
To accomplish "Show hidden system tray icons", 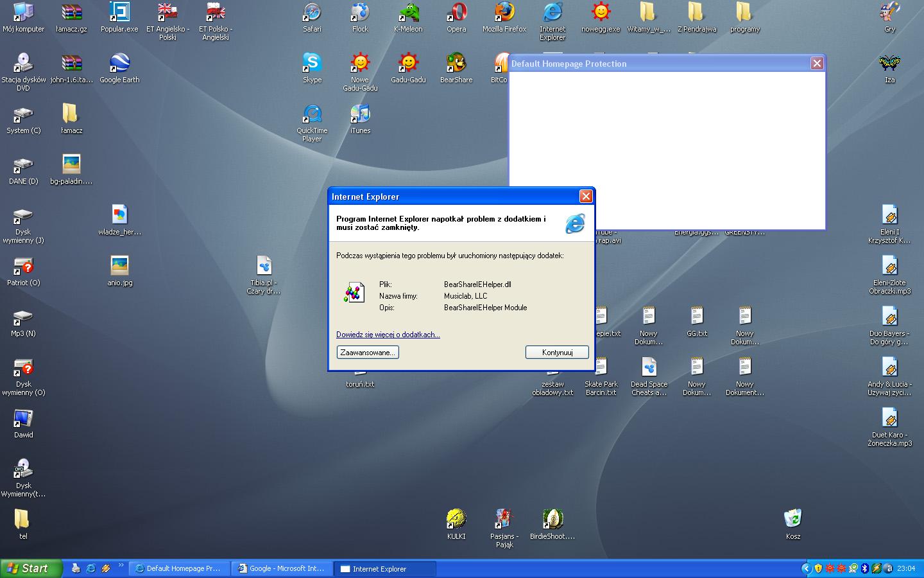I will click(807, 568).
